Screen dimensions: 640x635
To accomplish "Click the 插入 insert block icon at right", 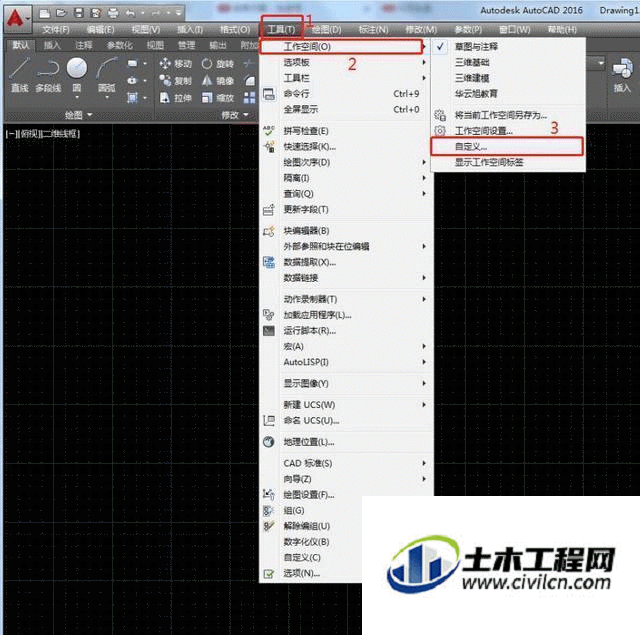I will pos(622,75).
